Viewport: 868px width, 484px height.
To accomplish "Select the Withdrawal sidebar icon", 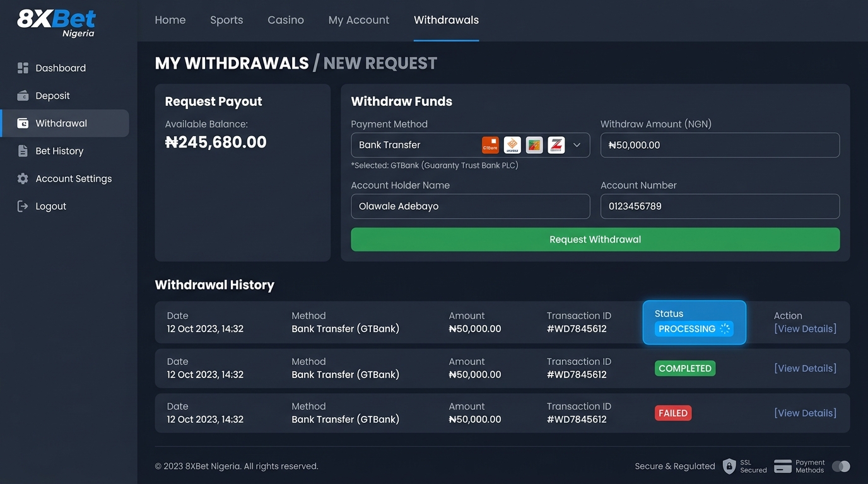I will [x=23, y=124].
